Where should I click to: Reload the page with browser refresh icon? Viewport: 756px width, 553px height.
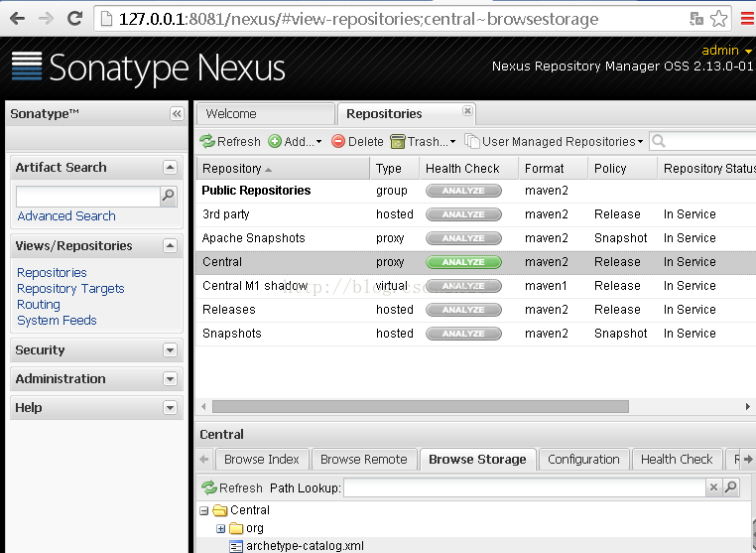(x=74, y=19)
